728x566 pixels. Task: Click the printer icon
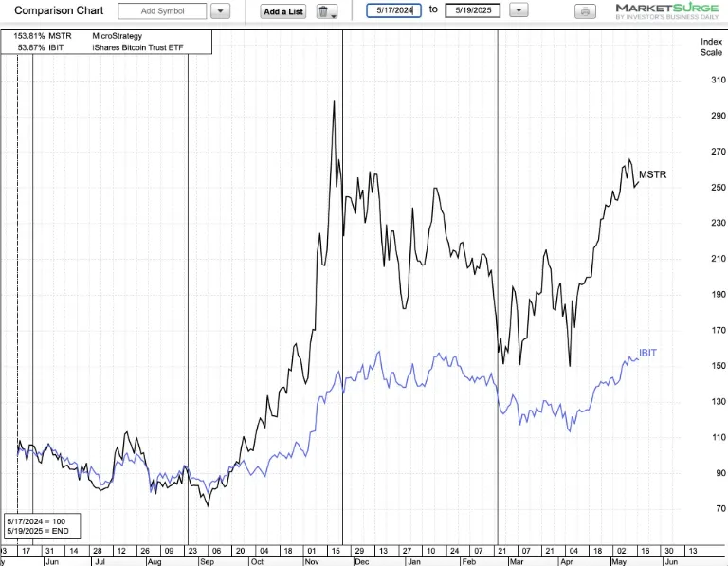(x=585, y=11)
